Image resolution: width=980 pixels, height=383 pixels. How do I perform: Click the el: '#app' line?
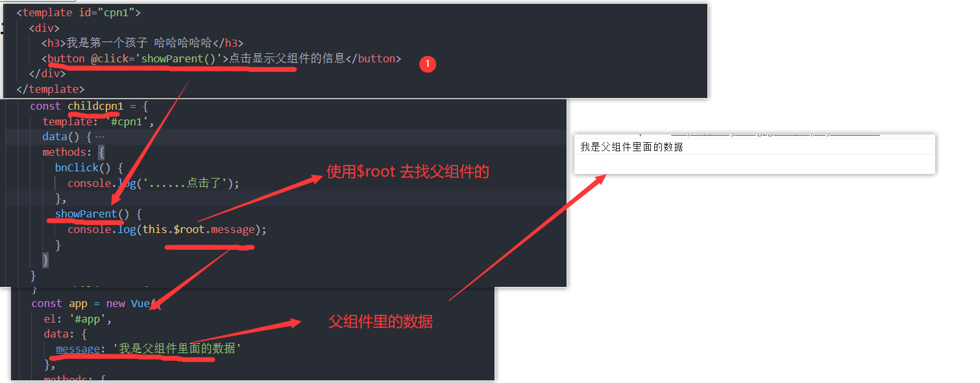coord(78,319)
